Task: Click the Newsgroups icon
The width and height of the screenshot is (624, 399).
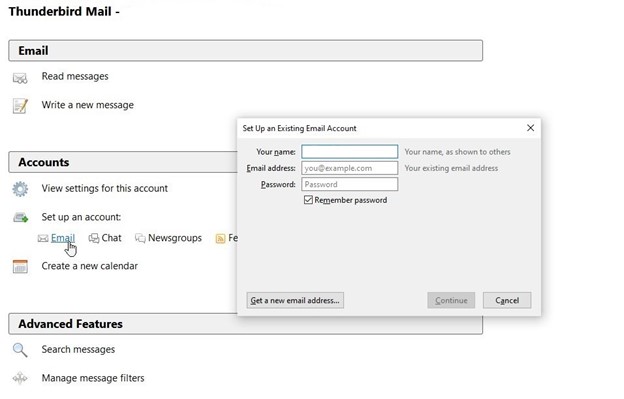Action: point(140,238)
